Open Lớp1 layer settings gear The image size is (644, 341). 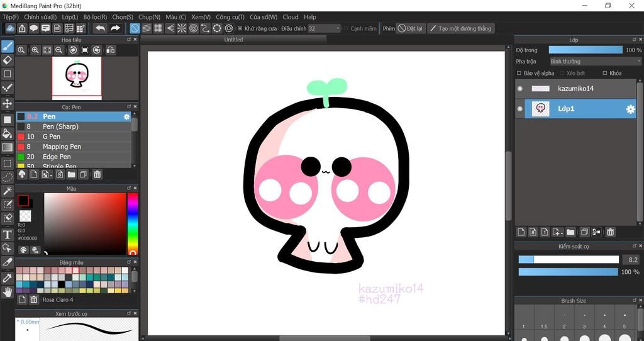(x=630, y=109)
